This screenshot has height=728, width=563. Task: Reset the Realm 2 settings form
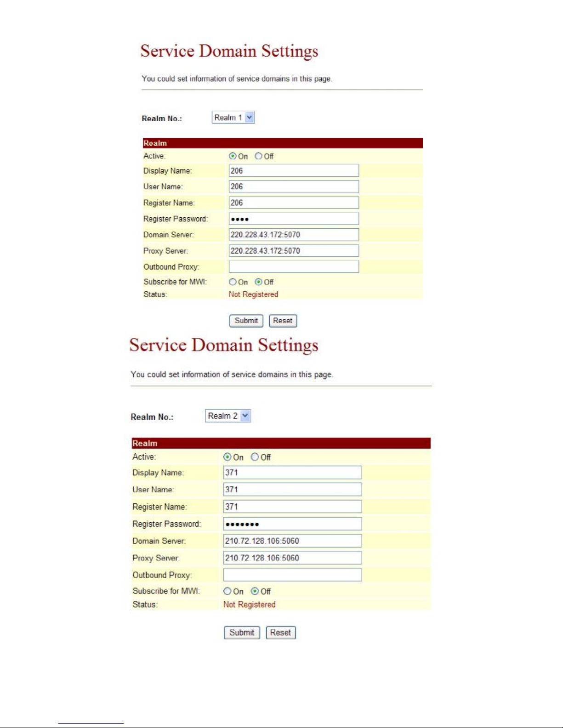click(x=281, y=632)
